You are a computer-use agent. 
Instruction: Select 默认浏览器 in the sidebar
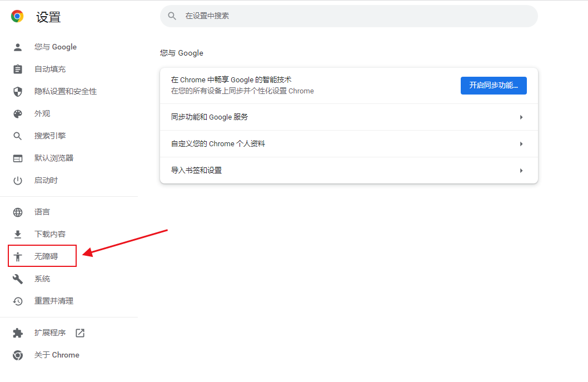[x=54, y=158]
